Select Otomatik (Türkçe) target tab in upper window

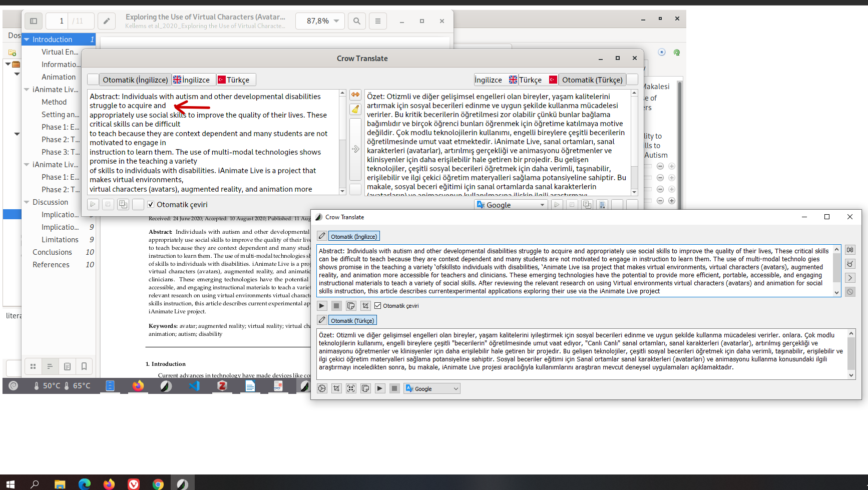click(592, 80)
